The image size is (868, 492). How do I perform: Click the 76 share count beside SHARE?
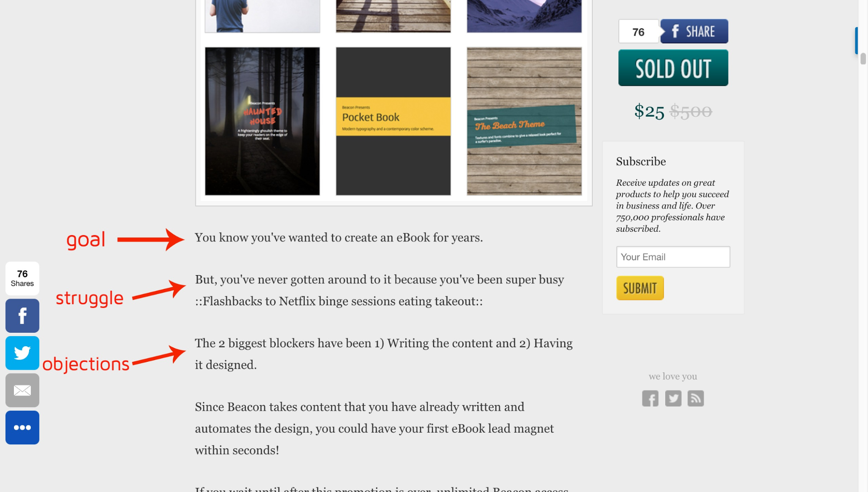tap(638, 31)
